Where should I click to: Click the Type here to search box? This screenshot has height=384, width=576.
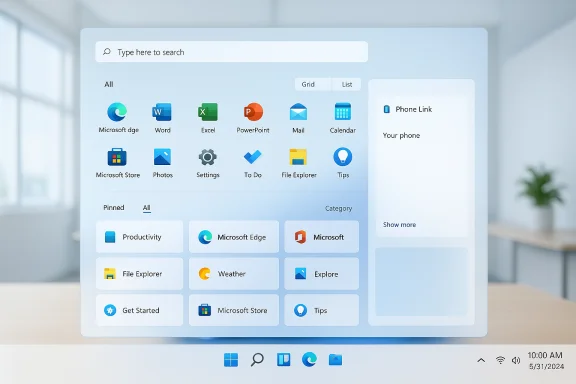tap(232, 52)
